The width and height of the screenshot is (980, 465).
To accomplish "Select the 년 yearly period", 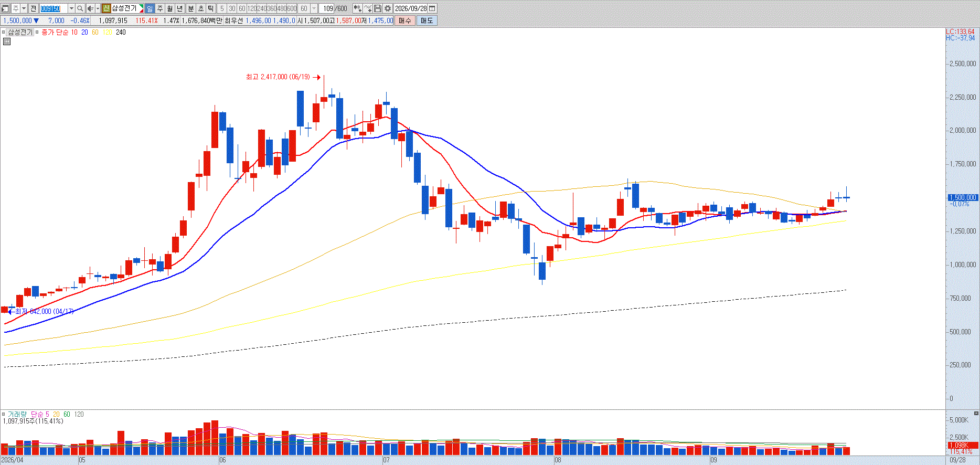I will tap(180, 8).
